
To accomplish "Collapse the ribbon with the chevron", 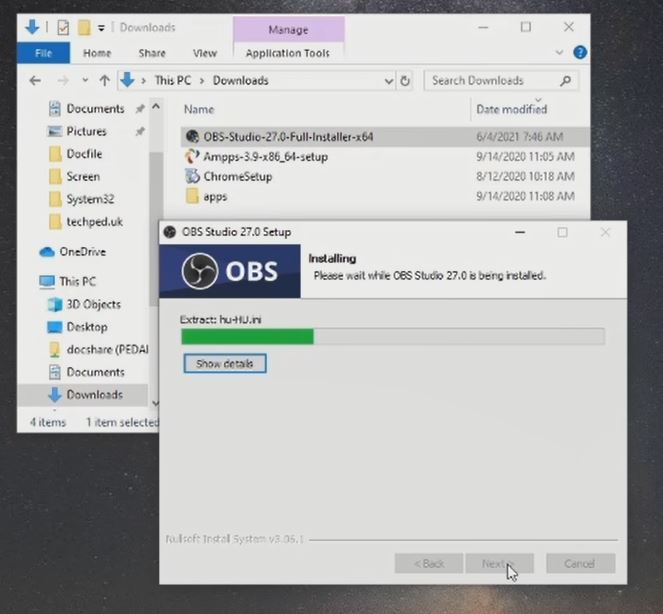I will (563, 53).
